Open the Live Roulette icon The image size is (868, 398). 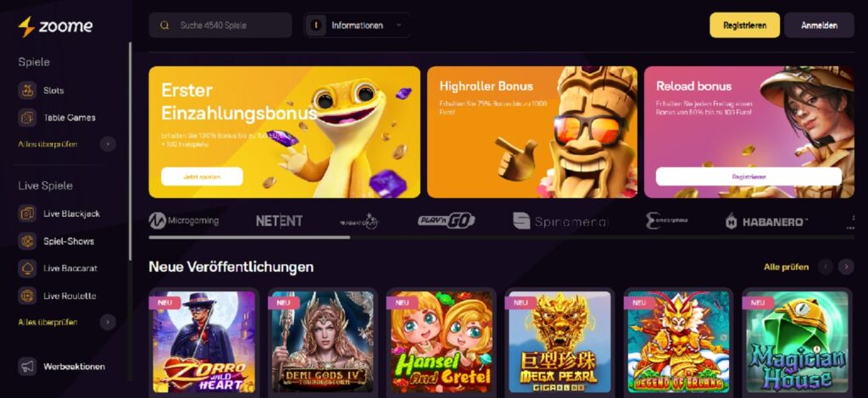point(27,296)
